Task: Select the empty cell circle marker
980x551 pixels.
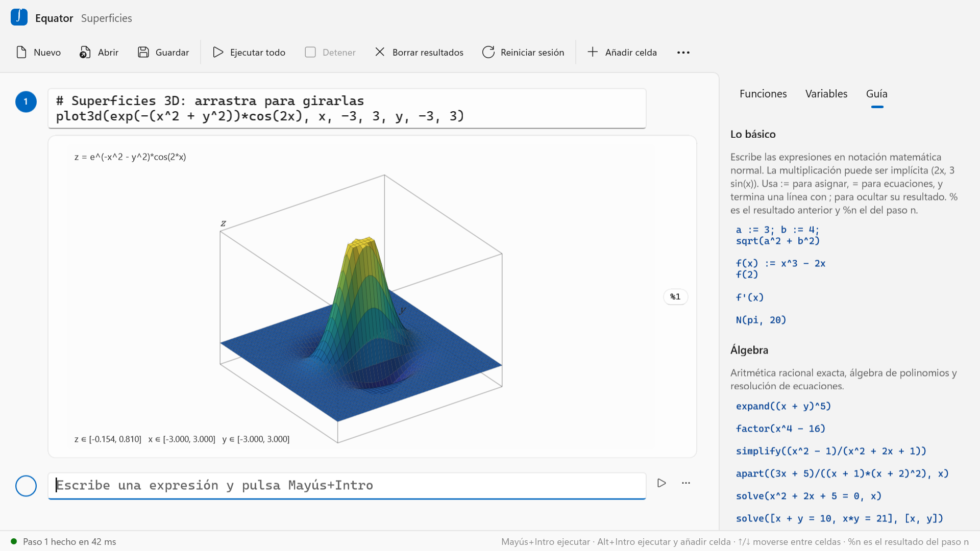Action: click(26, 486)
